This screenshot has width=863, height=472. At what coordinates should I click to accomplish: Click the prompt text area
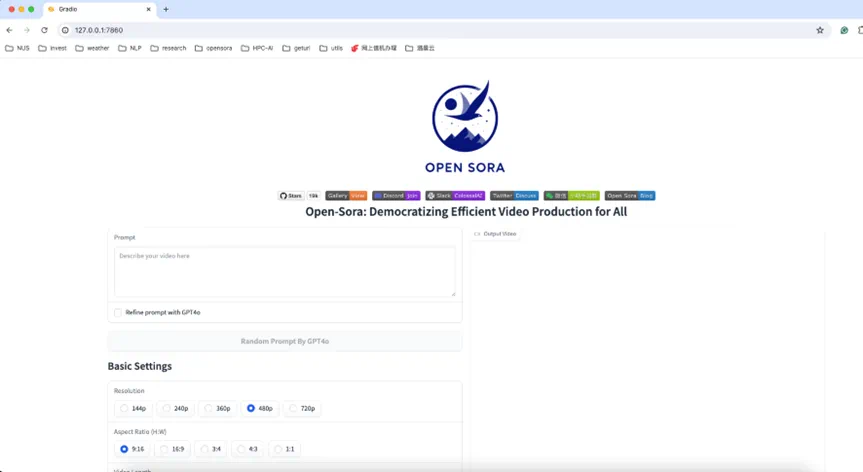285,271
